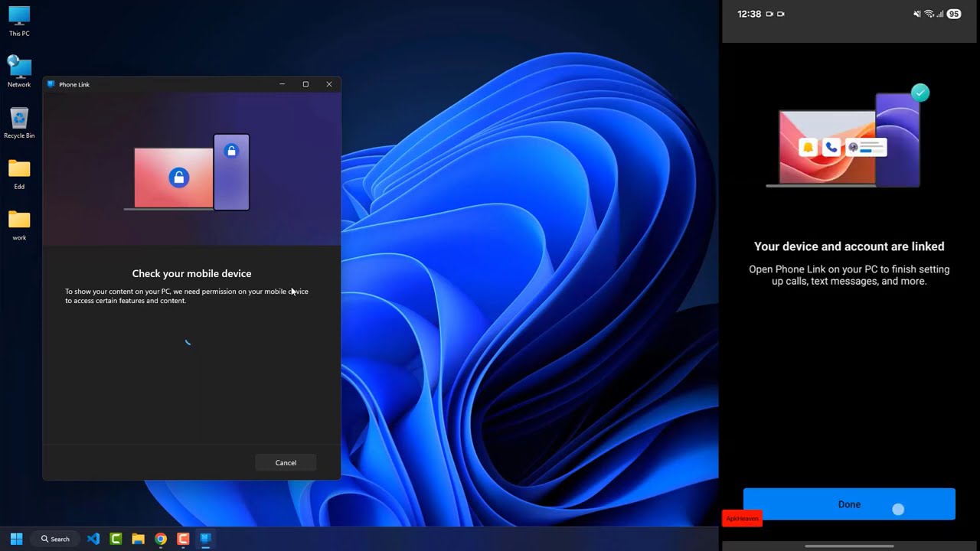Open Google Chrome from the taskbar
980x551 pixels.
[x=161, y=539]
